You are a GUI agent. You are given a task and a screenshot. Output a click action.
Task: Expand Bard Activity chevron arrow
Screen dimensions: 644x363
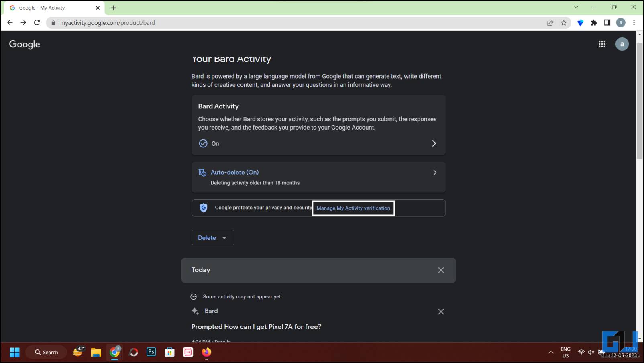tap(434, 143)
